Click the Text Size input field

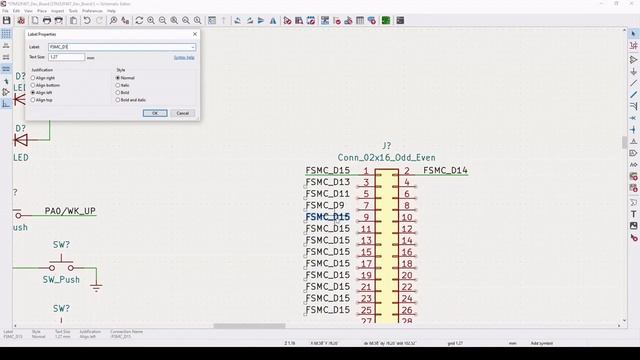point(67,57)
